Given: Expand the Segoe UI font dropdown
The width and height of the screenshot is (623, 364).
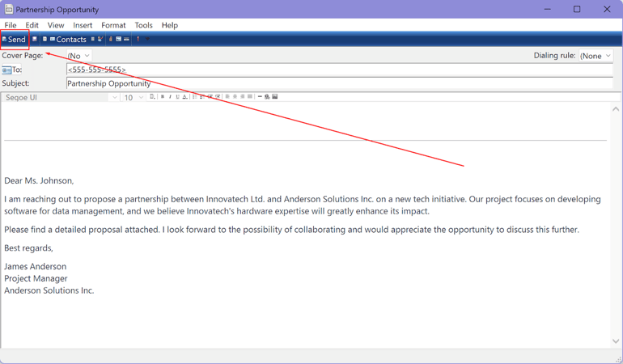Looking at the screenshot, I should pyautogui.click(x=114, y=97).
